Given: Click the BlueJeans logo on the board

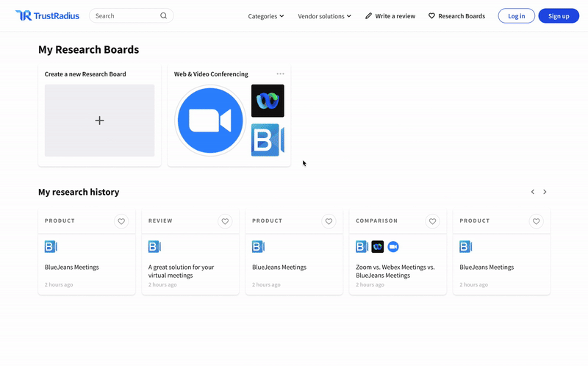Looking at the screenshot, I should pyautogui.click(x=268, y=140).
